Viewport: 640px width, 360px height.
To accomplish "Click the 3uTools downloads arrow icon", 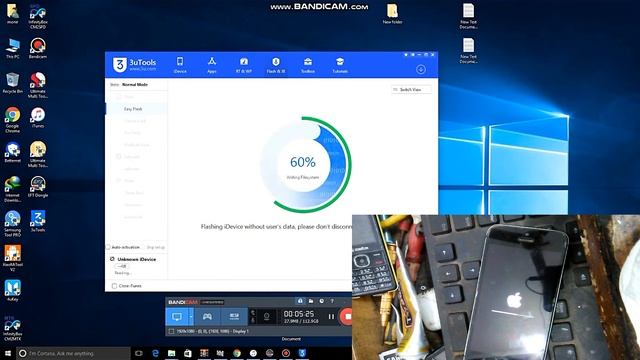I will [x=420, y=69].
